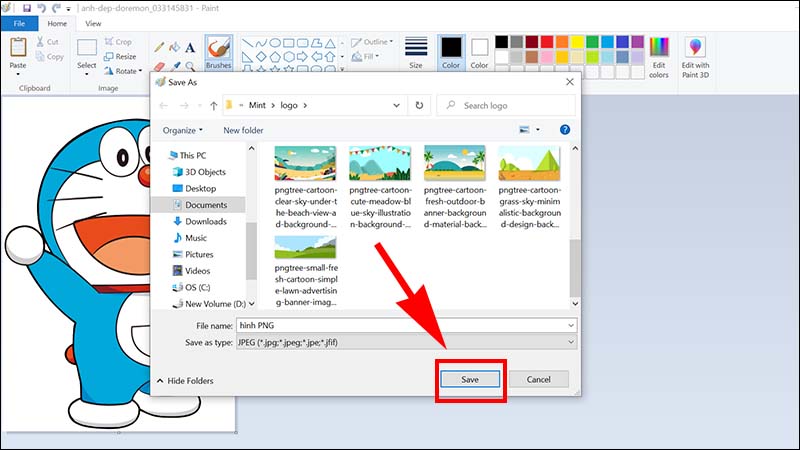The width and height of the screenshot is (800, 450).
Task: Open Edit colors palette
Action: click(658, 56)
